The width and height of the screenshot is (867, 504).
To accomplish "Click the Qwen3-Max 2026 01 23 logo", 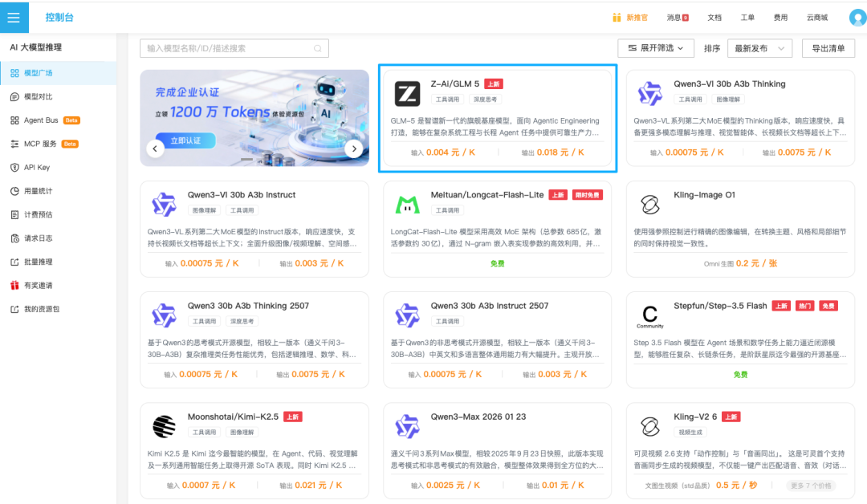I will [x=408, y=427].
